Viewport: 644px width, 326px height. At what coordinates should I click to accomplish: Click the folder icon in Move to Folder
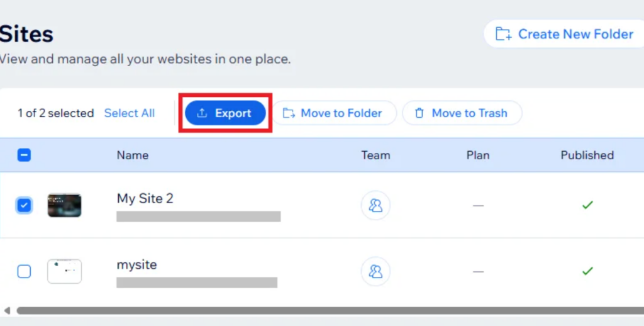click(x=289, y=113)
